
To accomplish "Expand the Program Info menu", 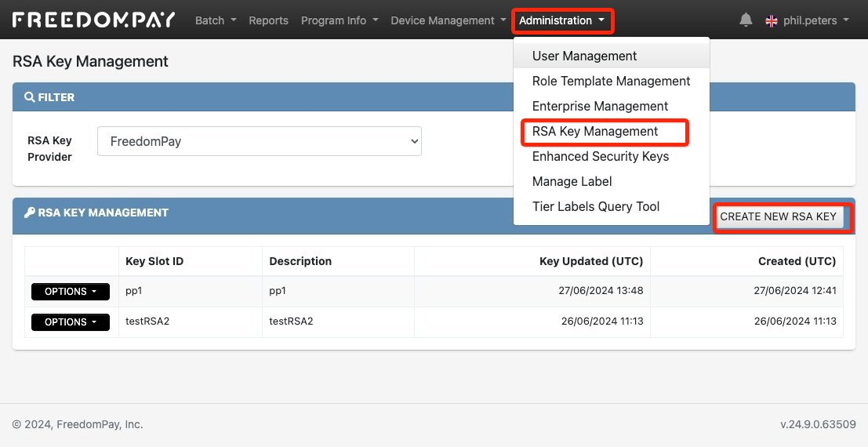I will (x=340, y=20).
